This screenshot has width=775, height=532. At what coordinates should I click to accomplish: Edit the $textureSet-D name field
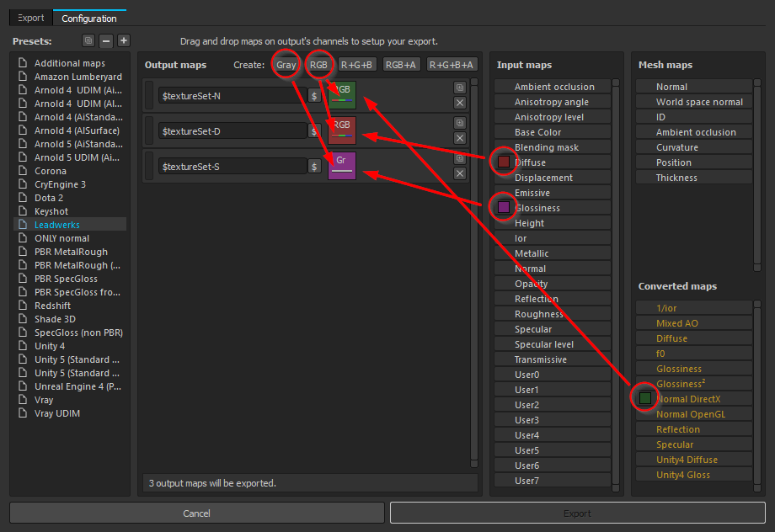232,131
